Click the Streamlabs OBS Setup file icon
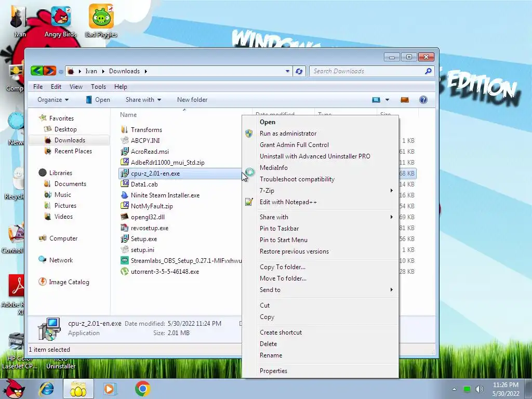532x399 pixels. (125, 261)
